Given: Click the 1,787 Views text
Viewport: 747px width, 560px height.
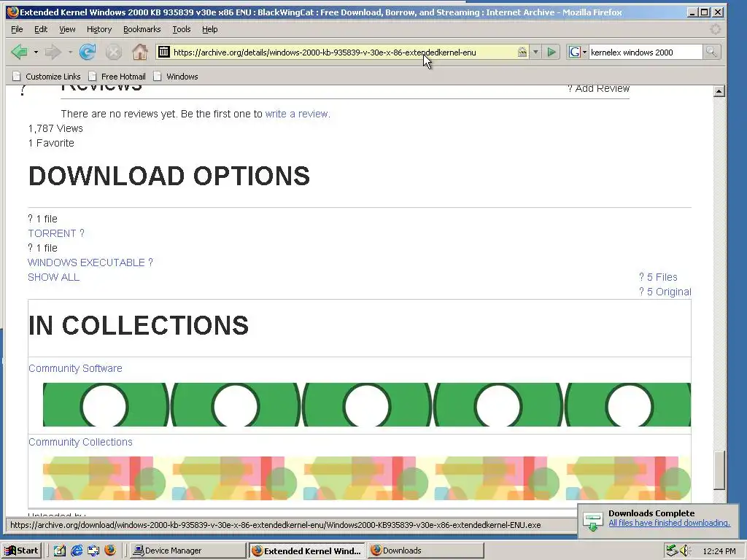Looking at the screenshot, I should (x=55, y=128).
